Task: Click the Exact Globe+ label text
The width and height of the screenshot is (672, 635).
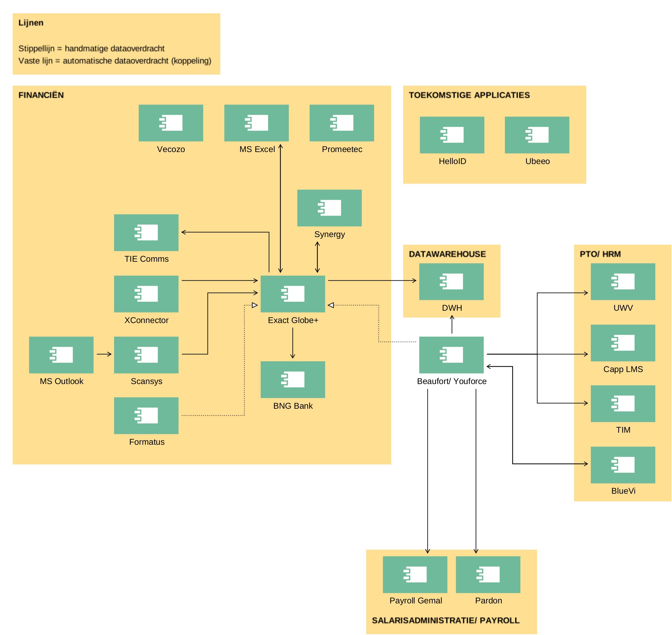Action: pyautogui.click(x=293, y=320)
